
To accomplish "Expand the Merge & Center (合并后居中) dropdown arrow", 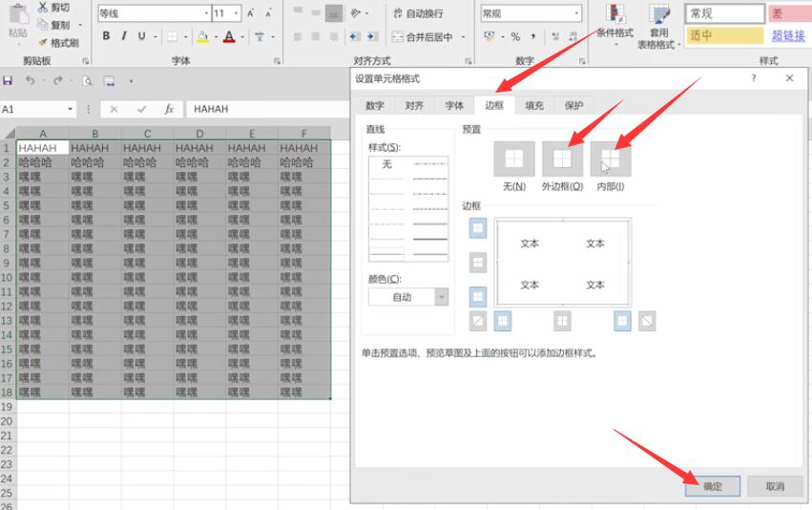I will 463,37.
